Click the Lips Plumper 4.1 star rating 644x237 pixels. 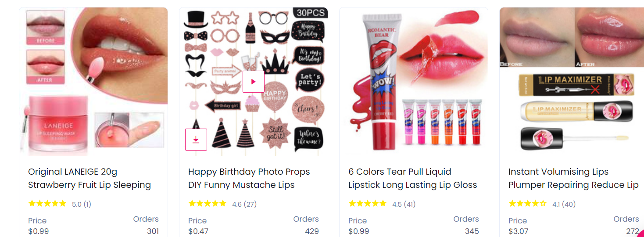tap(528, 204)
